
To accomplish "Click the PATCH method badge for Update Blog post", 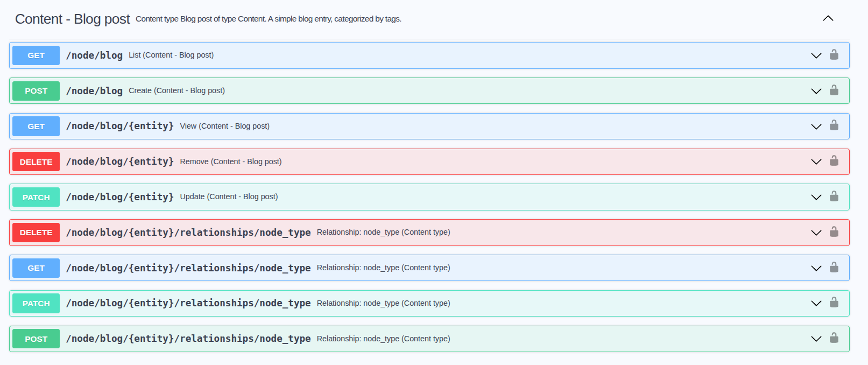I will coord(36,197).
